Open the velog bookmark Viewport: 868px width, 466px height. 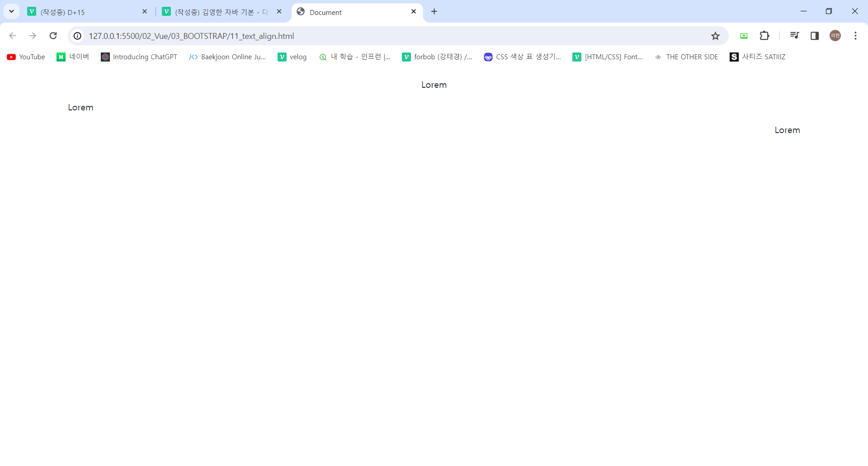pyautogui.click(x=292, y=57)
